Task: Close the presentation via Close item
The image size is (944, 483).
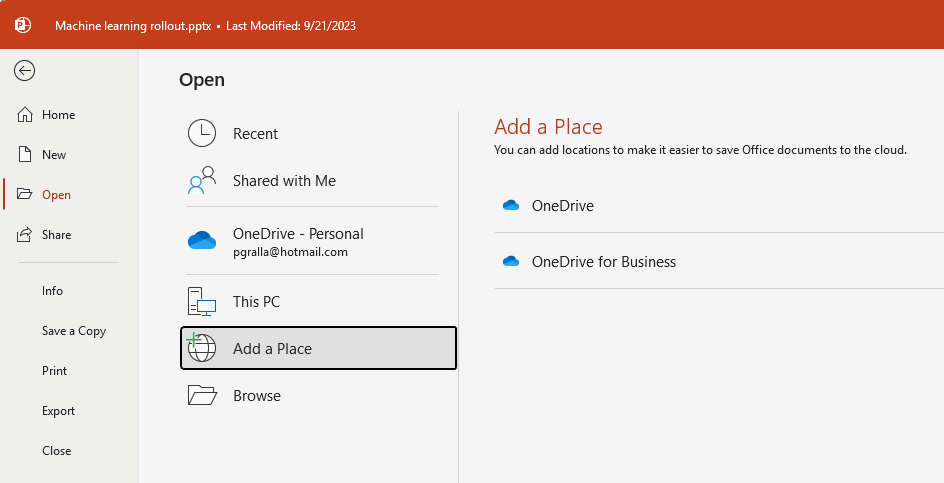Action: [x=57, y=450]
